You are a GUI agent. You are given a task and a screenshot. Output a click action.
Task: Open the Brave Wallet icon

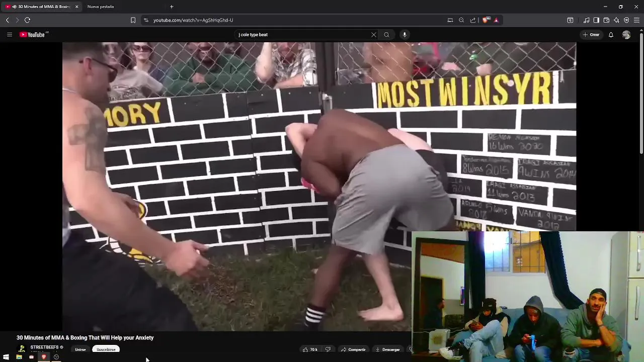pyautogui.click(x=606, y=20)
